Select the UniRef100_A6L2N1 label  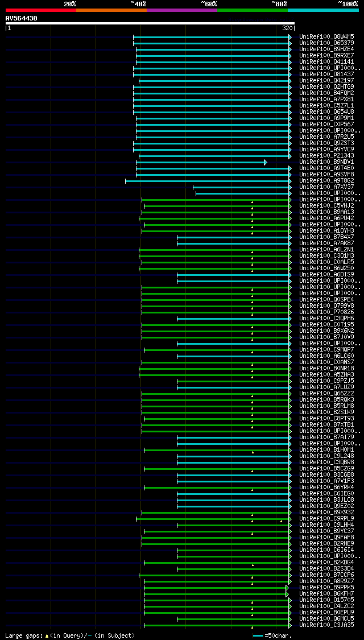coord(326,249)
